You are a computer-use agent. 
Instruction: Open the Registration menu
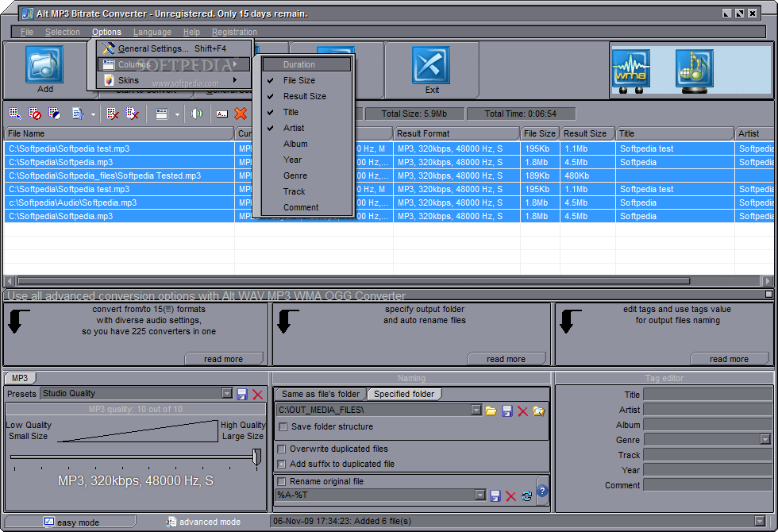tap(234, 32)
